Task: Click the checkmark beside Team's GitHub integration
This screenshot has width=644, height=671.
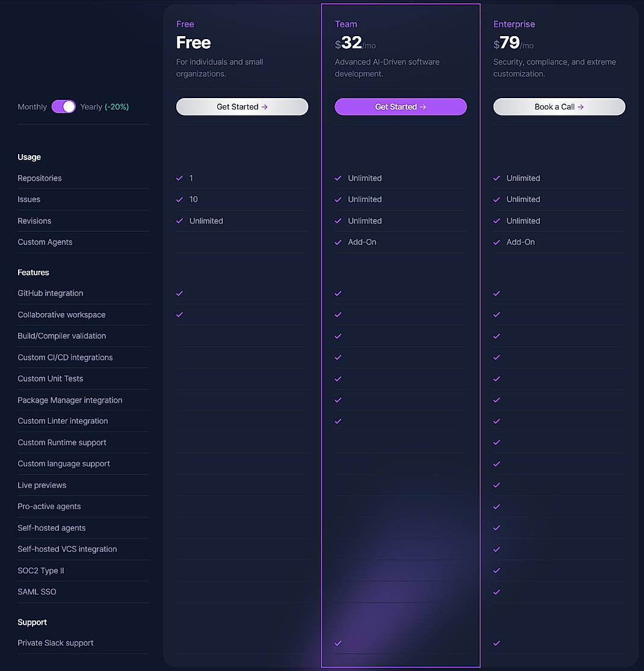Action: 338,293
